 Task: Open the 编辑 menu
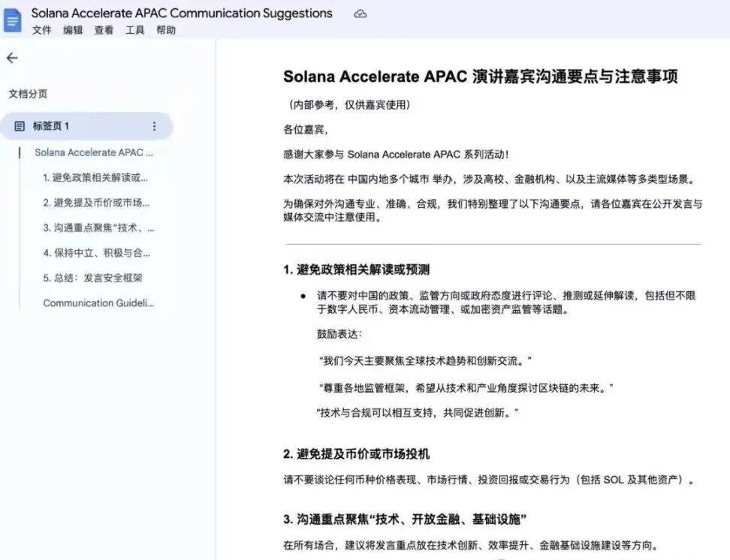(x=73, y=30)
